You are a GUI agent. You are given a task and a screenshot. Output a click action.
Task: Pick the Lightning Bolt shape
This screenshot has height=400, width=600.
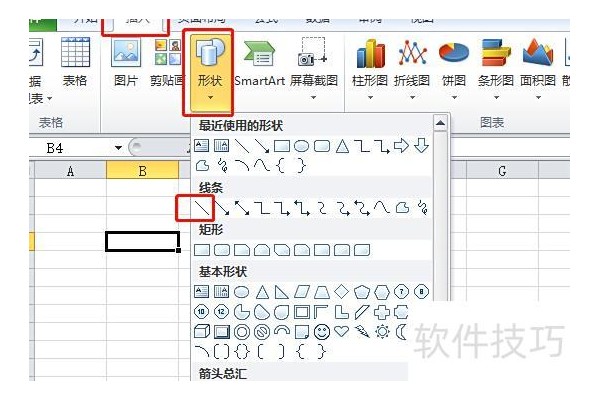[x=362, y=331]
